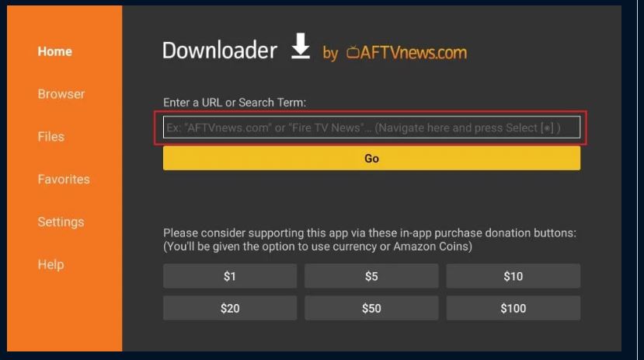Go to the Files section
Viewport: 644px width, 360px height.
tap(51, 136)
